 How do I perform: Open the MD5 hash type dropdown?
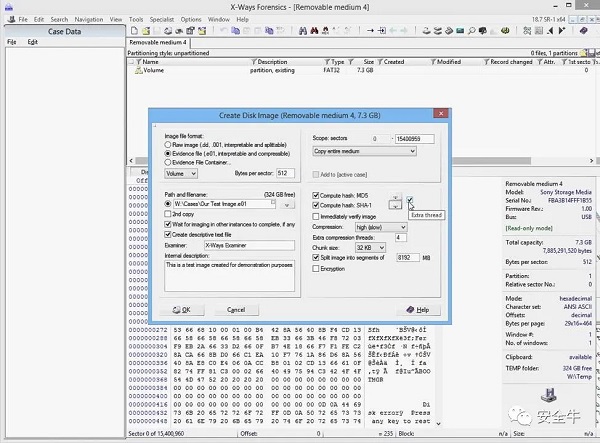coord(395,196)
